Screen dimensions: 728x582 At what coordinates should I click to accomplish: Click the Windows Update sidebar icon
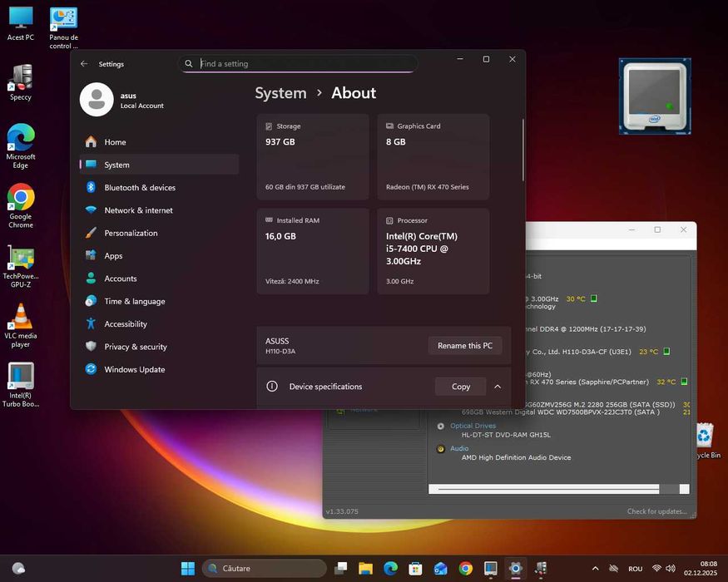tap(91, 369)
